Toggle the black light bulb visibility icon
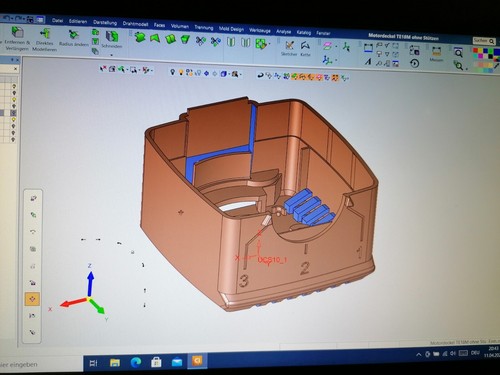 click(172, 72)
